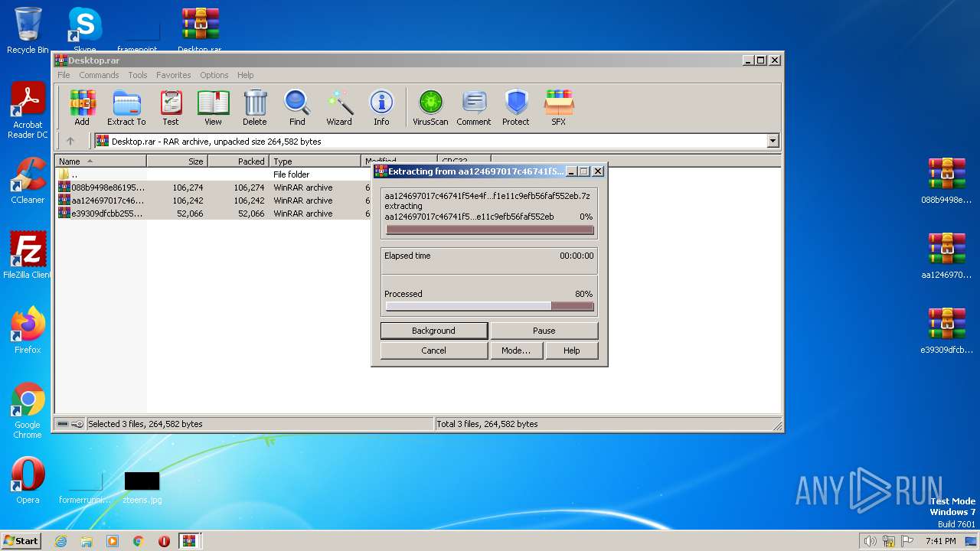Run the Test archive tool
Viewport: 980px width, 551px height.
[171, 108]
